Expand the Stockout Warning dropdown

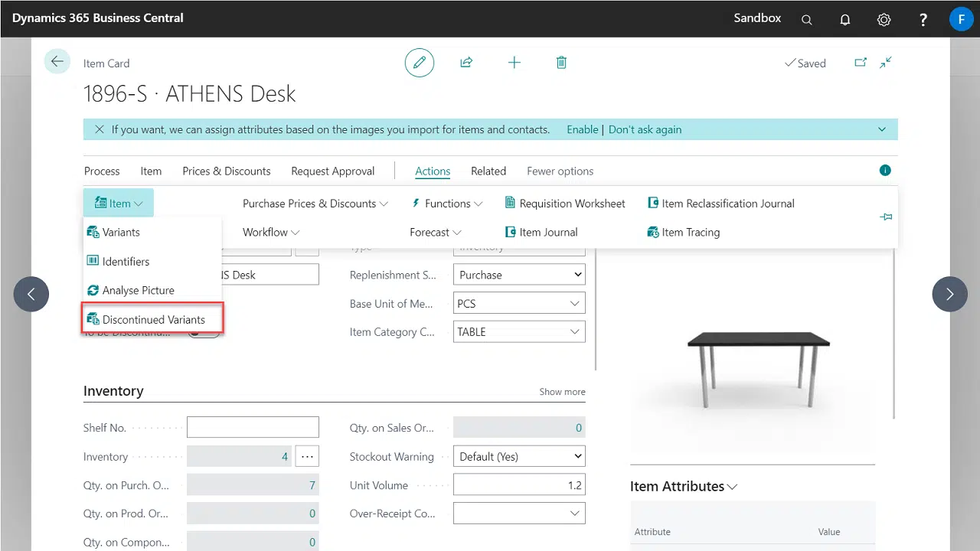pos(519,457)
